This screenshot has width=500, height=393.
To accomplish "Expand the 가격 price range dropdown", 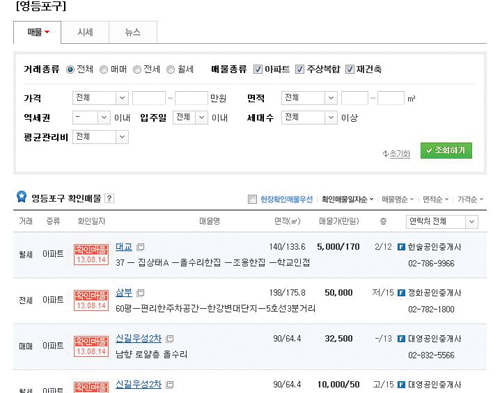I will [x=100, y=98].
